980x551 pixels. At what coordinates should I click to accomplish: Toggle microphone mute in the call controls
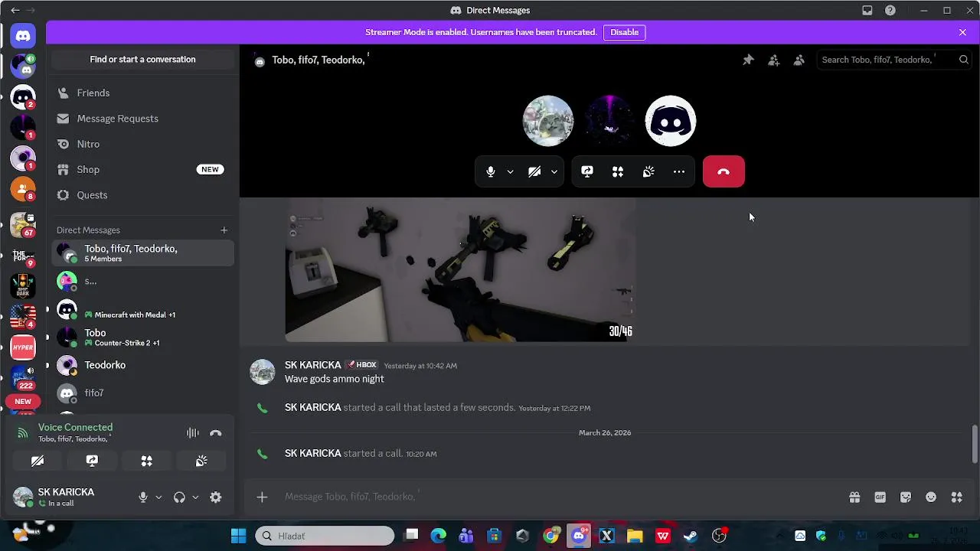(491, 171)
